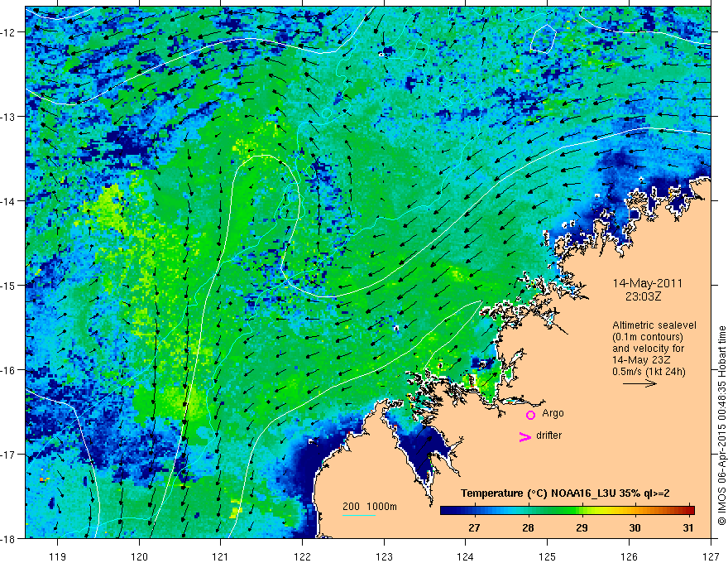Image resolution: width=728 pixels, height=563 pixels.
Task: Click the longitude 119 axis label
Action: tap(58, 556)
